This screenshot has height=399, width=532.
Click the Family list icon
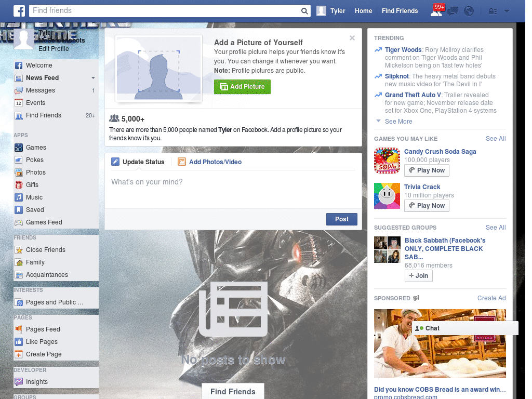click(19, 262)
